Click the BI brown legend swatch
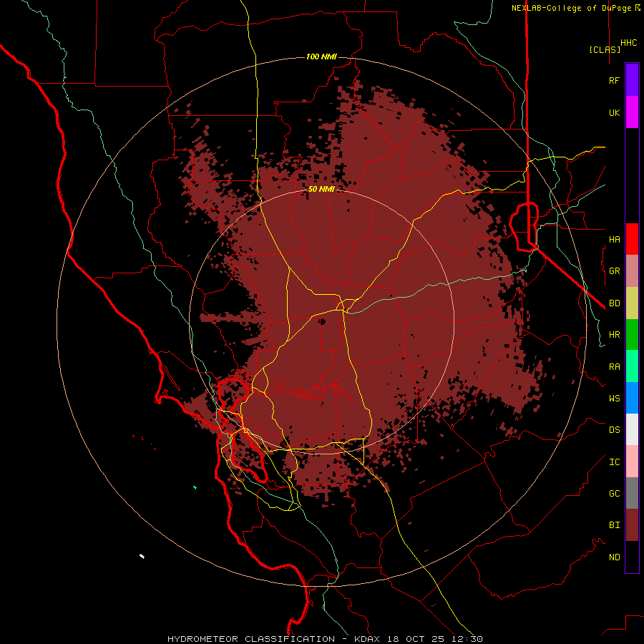The width and height of the screenshot is (644, 644). (x=632, y=525)
